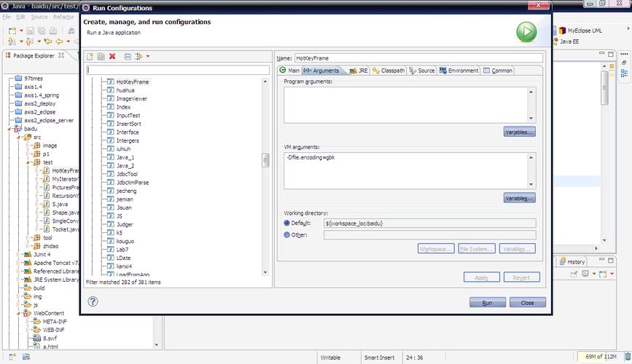Open the Environment tab
This screenshot has height=364, width=632.
459,71
